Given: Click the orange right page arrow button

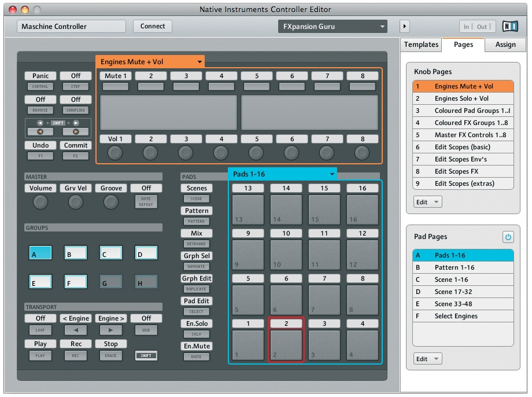Looking at the screenshot, I should click(76, 131).
